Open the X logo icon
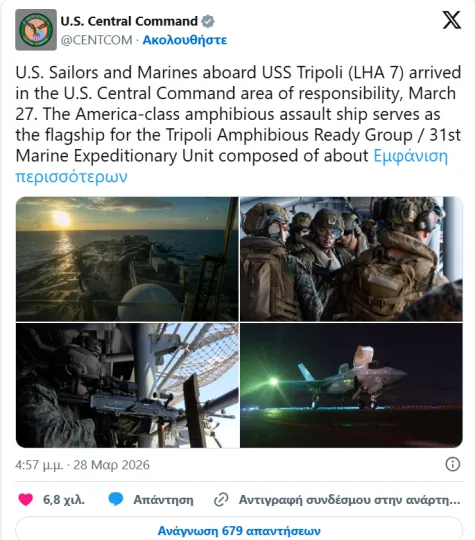This screenshot has height=540, width=475. click(452, 20)
